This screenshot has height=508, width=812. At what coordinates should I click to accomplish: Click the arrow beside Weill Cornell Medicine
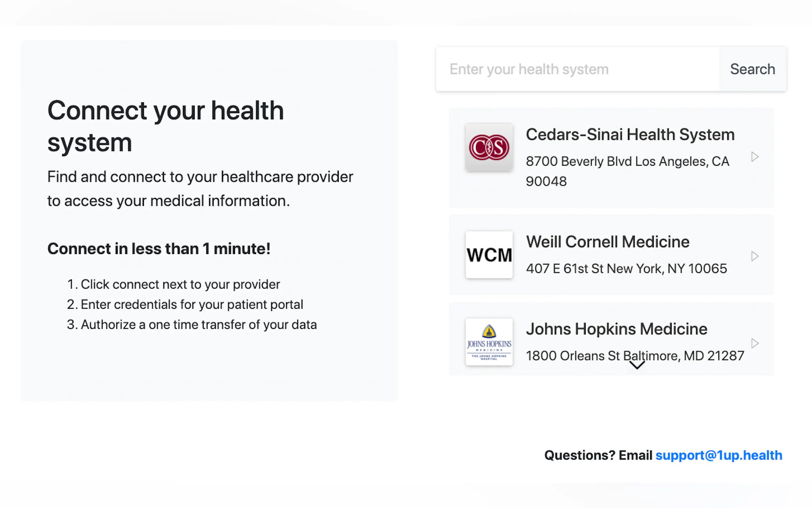pyautogui.click(x=754, y=256)
